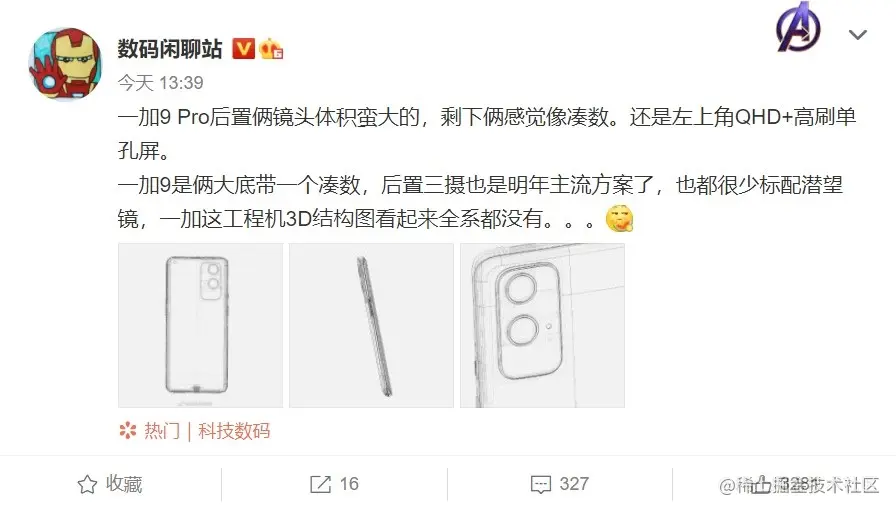This screenshot has width=896, height=512.
Task: Open the 327 comments count
Action: coord(574,484)
